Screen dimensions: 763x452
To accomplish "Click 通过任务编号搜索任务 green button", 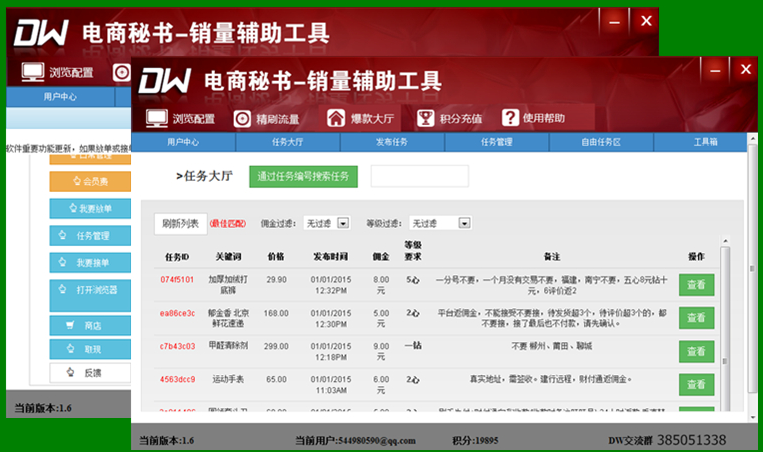I will [x=303, y=176].
